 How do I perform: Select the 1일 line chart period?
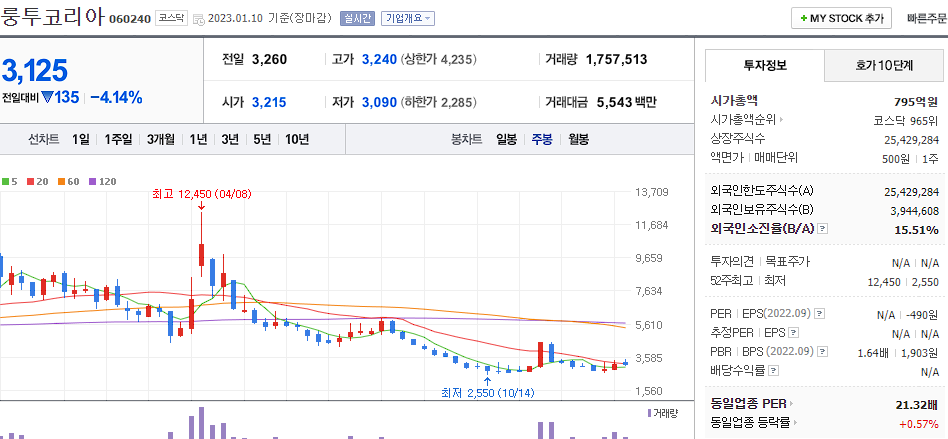click(x=80, y=140)
